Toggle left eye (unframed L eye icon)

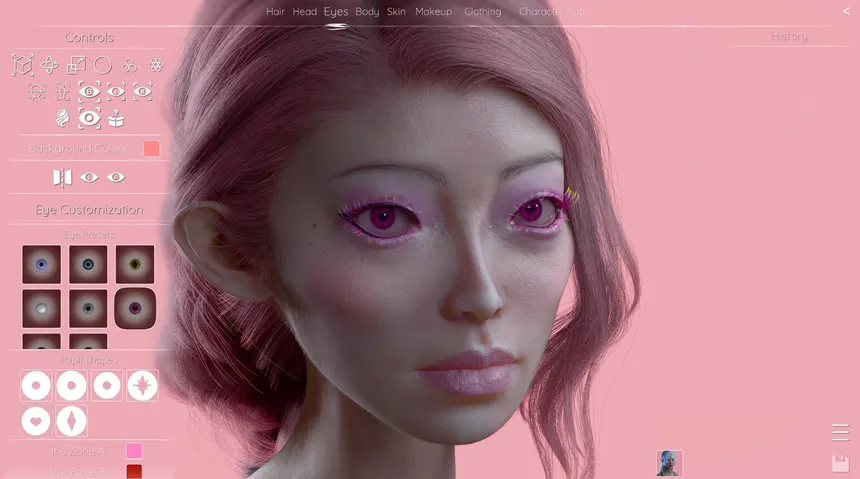tap(89, 177)
